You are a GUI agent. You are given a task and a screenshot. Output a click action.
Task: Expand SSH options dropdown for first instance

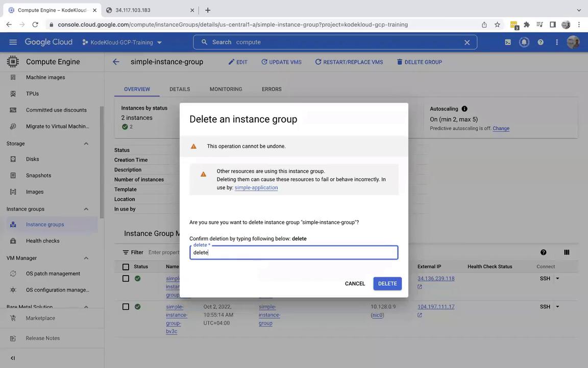tap(557, 279)
